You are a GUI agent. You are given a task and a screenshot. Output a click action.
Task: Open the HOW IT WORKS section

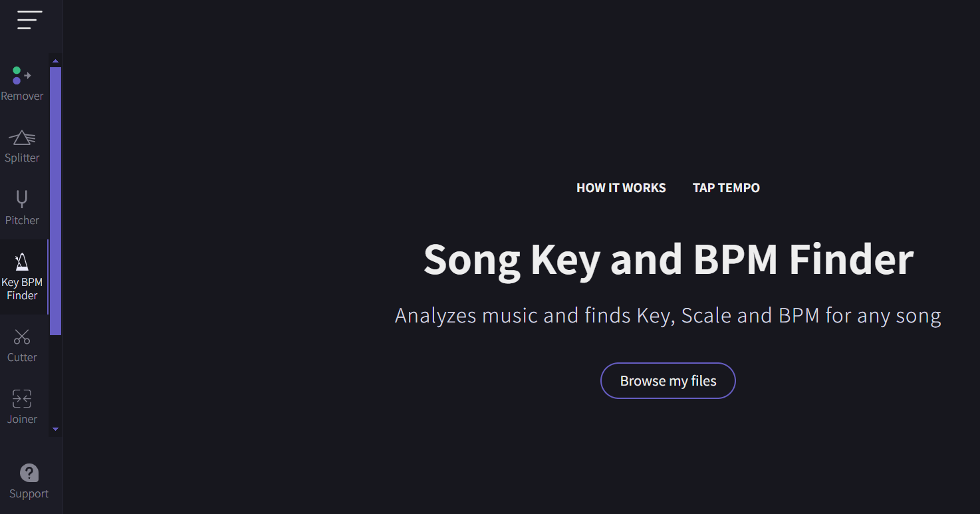click(x=621, y=188)
